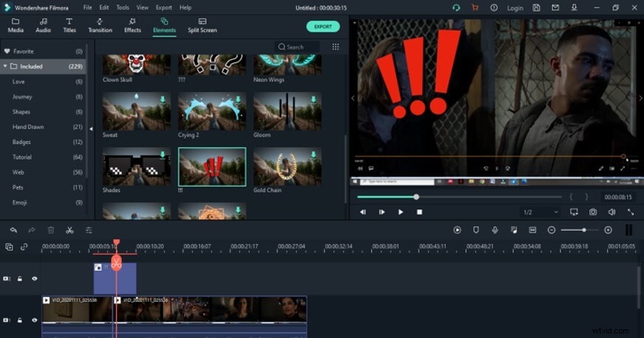The image size is (644, 338).
Task: Click the green EXPORT button
Action: point(323,27)
